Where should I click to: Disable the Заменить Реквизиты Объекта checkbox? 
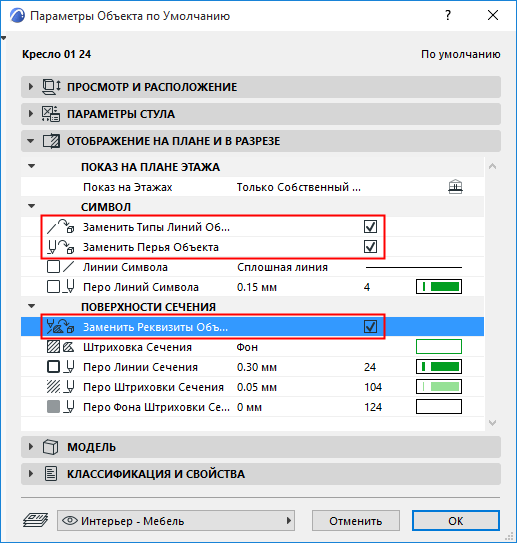370,327
